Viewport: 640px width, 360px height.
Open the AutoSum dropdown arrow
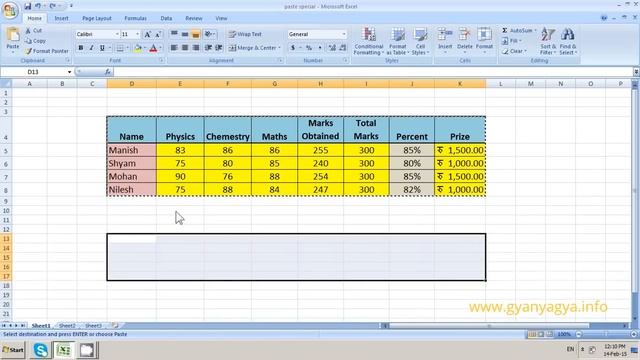(536, 31)
